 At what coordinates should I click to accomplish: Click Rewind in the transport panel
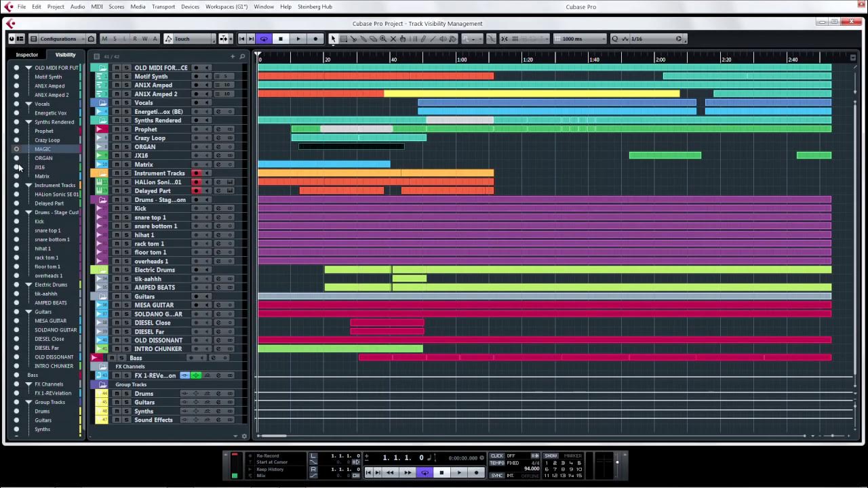[x=390, y=472]
